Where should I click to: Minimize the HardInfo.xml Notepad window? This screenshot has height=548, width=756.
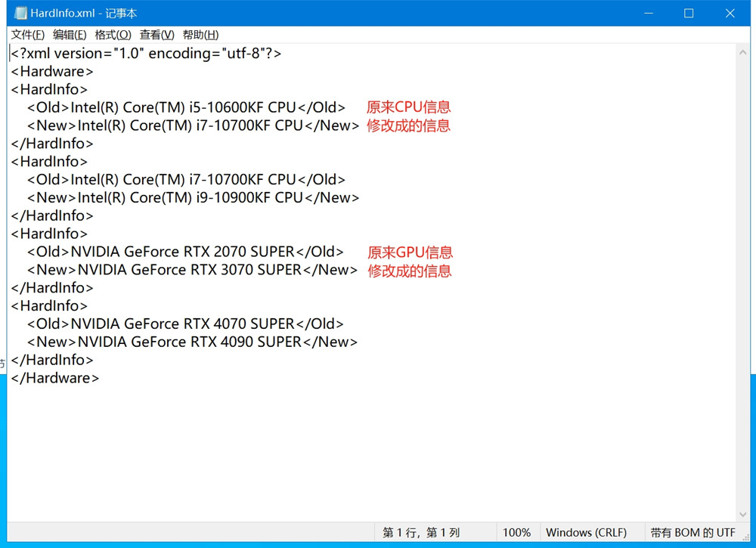pos(649,13)
